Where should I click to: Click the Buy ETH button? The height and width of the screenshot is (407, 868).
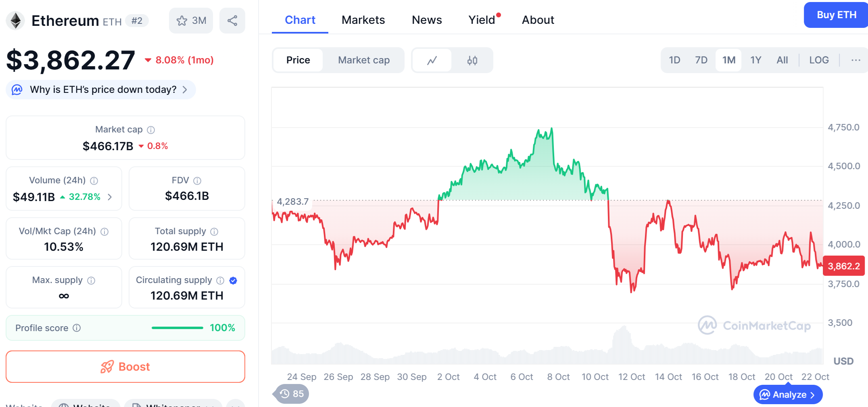point(836,15)
